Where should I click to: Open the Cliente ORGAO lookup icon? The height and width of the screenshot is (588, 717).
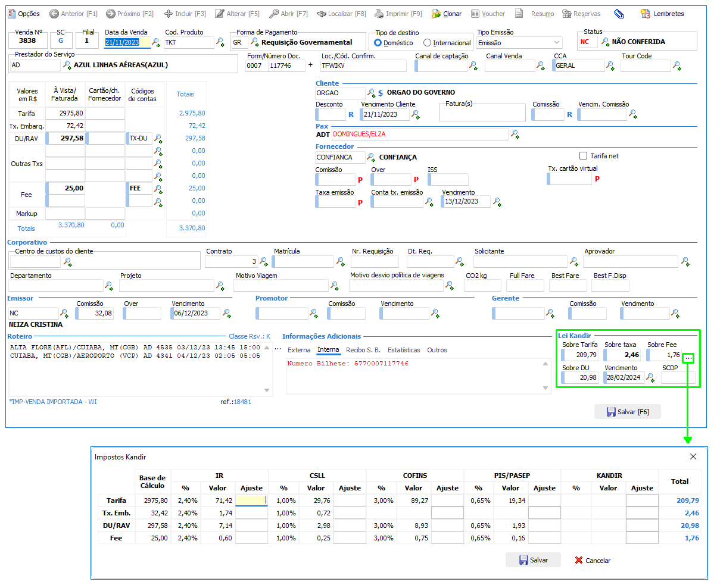pyautogui.click(x=371, y=93)
